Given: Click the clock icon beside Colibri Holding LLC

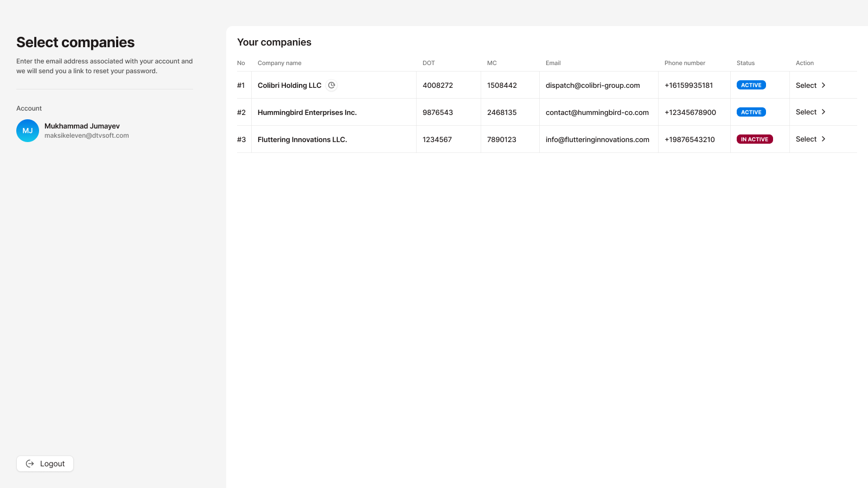Looking at the screenshot, I should coord(331,85).
